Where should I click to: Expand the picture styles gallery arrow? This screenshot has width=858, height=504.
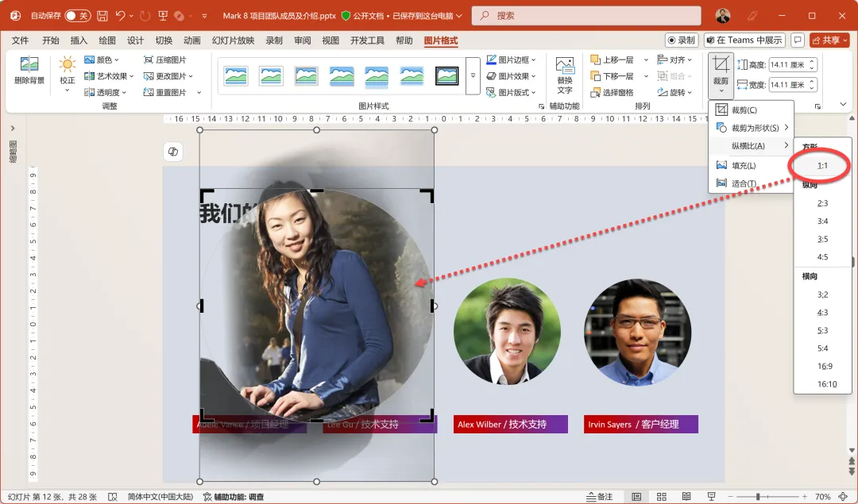[473, 76]
